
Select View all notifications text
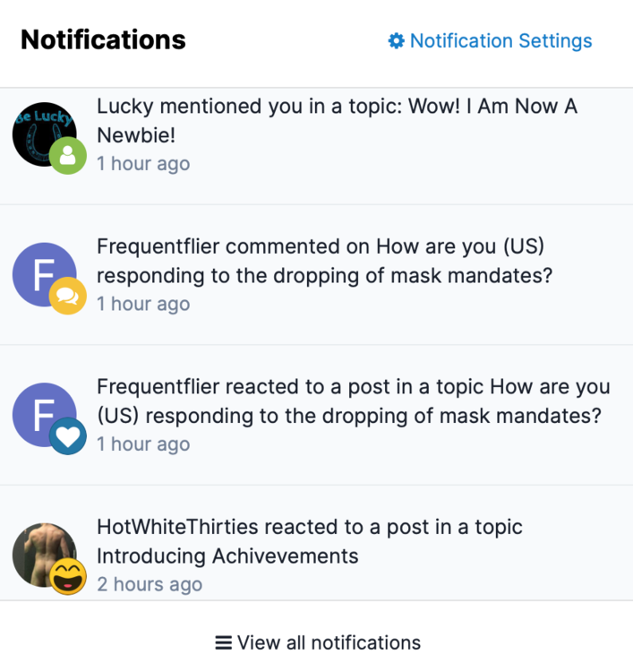coord(329,642)
